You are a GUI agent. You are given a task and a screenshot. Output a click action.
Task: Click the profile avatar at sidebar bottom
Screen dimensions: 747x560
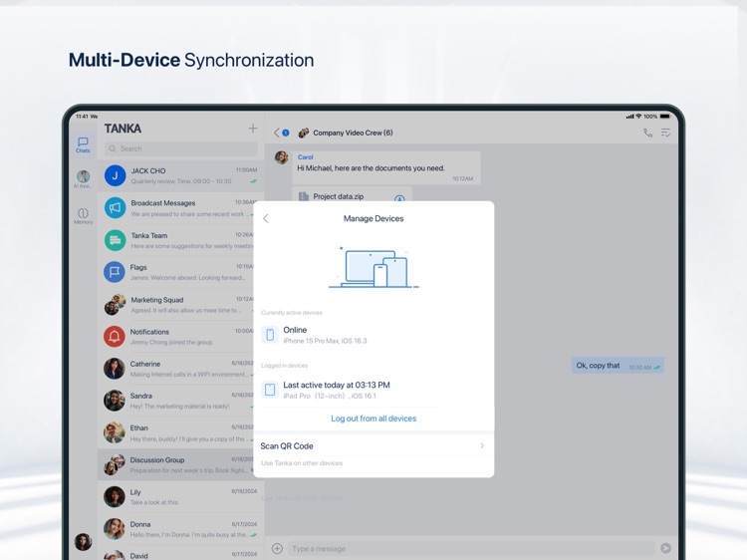tap(83, 542)
